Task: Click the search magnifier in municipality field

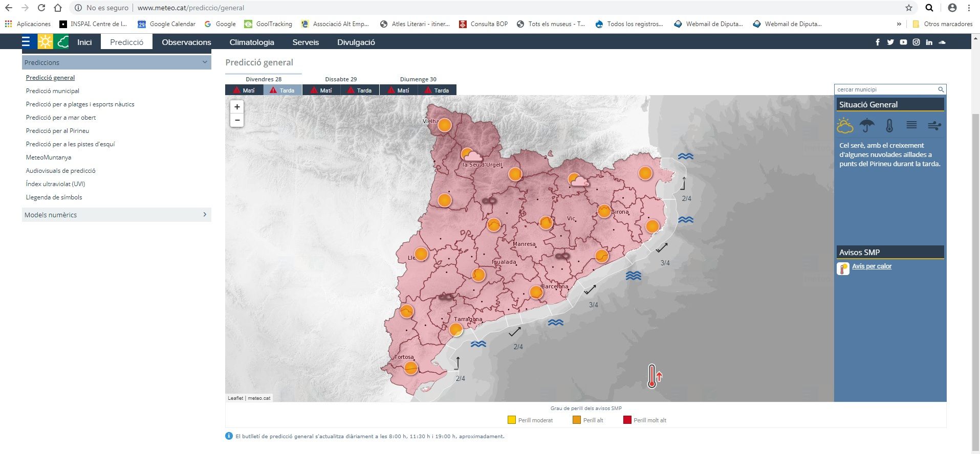Action: (941, 89)
